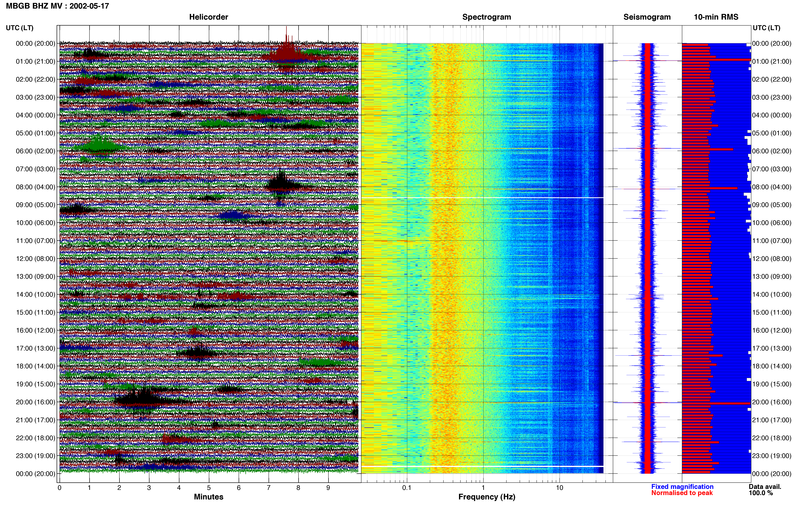Viewport: 812px width, 508px height.
Task: Click the right '20:00 (16:00)' time label
Action: coord(772,402)
